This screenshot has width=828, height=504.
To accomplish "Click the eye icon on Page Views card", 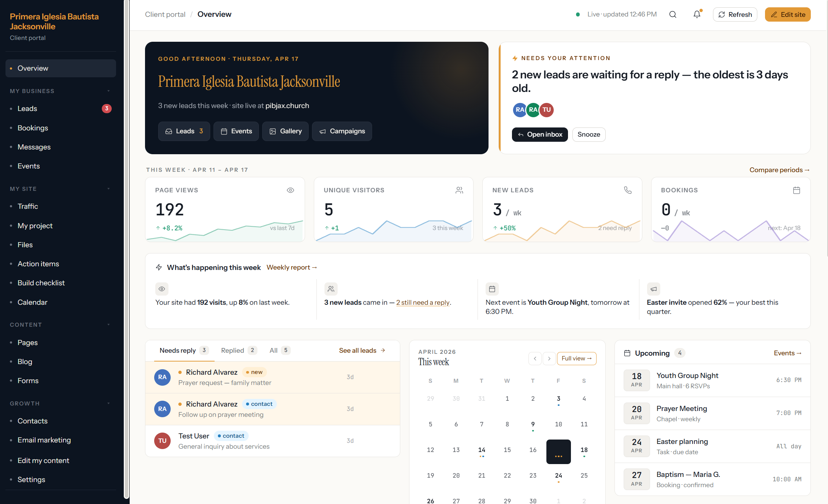I will coord(290,190).
